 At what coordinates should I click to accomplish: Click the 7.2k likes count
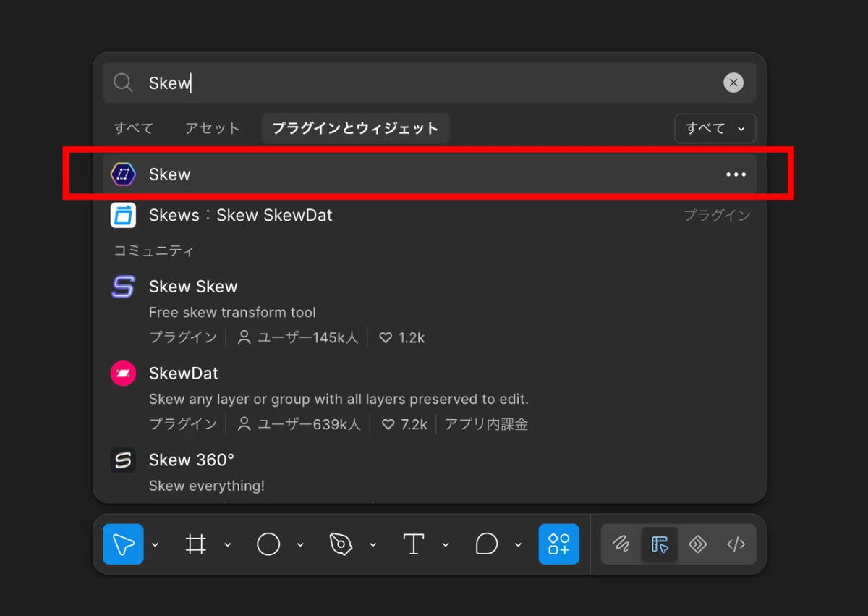pos(404,424)
